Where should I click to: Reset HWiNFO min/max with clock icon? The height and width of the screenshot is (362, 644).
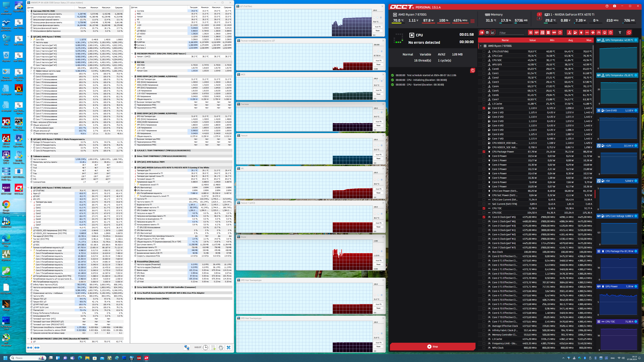(205, 348)
